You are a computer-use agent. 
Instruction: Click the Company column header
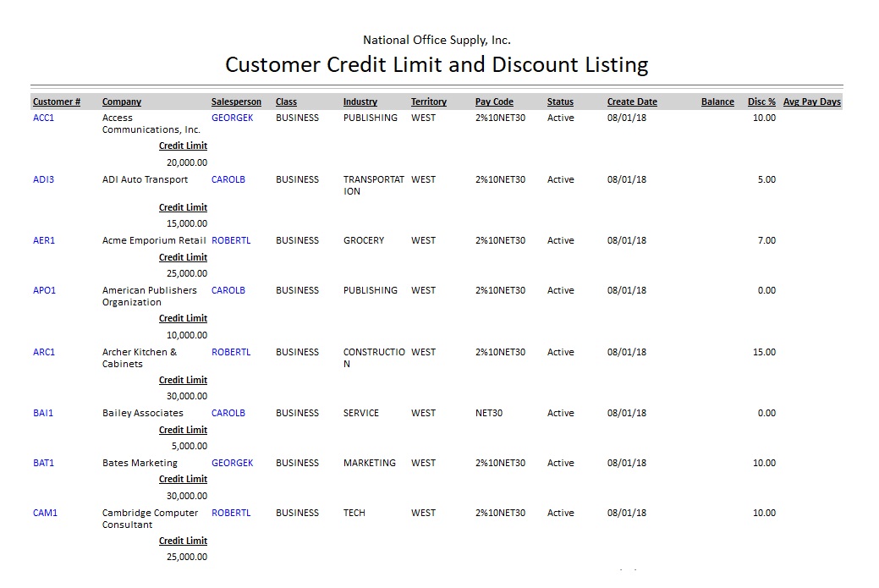pyautogui.click(x=122, y=102)
